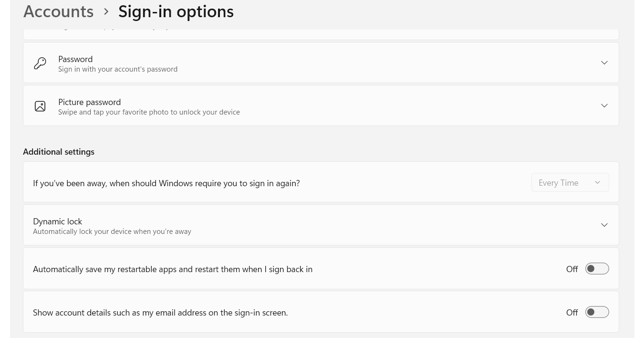Screen dimensions: 644x338
Task: Click 'Sign in with your account's password' description
Action: coord(118,69)
